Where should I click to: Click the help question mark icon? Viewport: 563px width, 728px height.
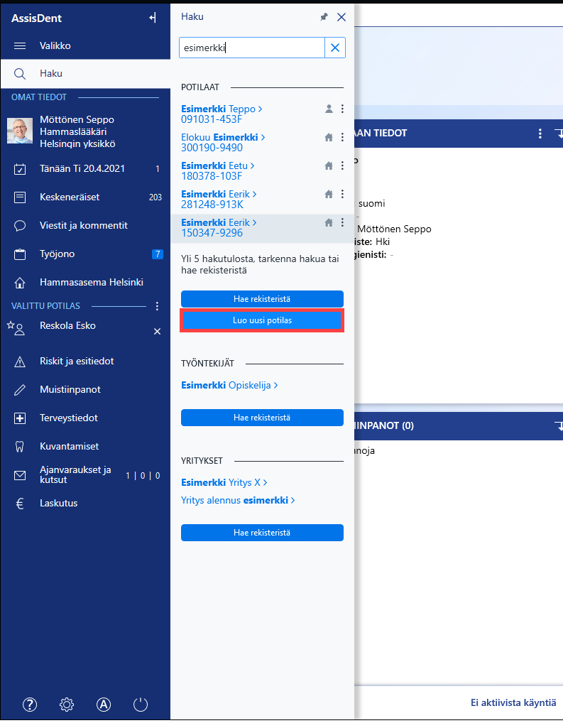(x=30, y=705)
